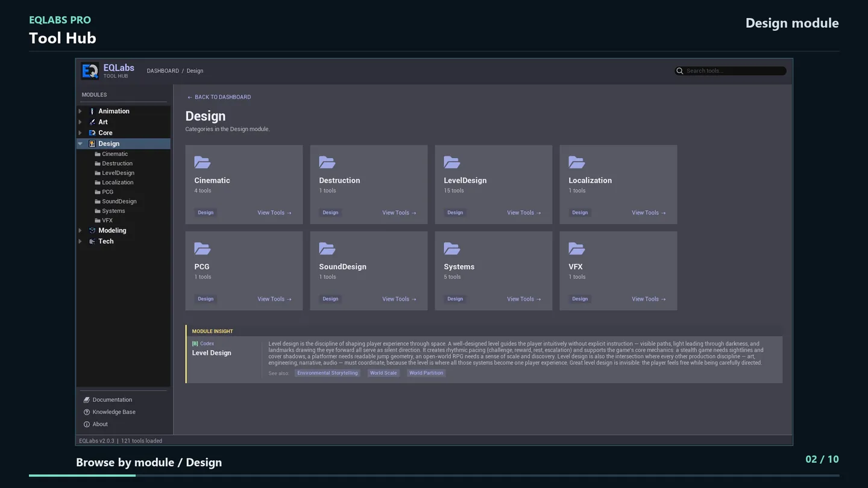Click the '15 tools' count on LevelDesign
The image size is (868, 488).
pyautogui.click(x=454, y=191)
